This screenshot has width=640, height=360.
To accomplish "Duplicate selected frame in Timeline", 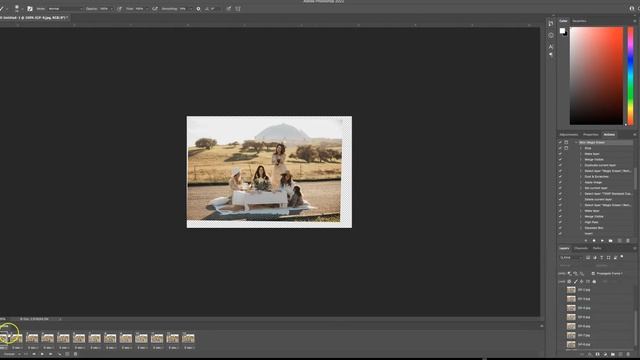I will point(67,354).
